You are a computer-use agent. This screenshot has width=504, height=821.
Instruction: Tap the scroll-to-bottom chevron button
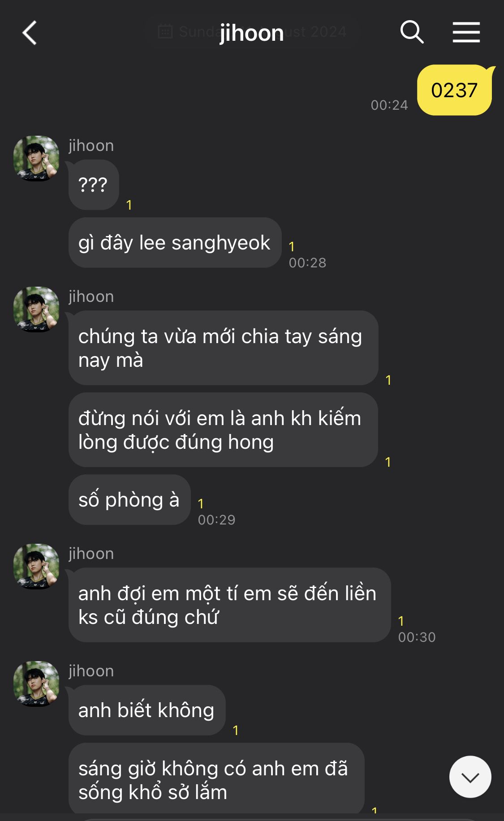click(470, 777)
